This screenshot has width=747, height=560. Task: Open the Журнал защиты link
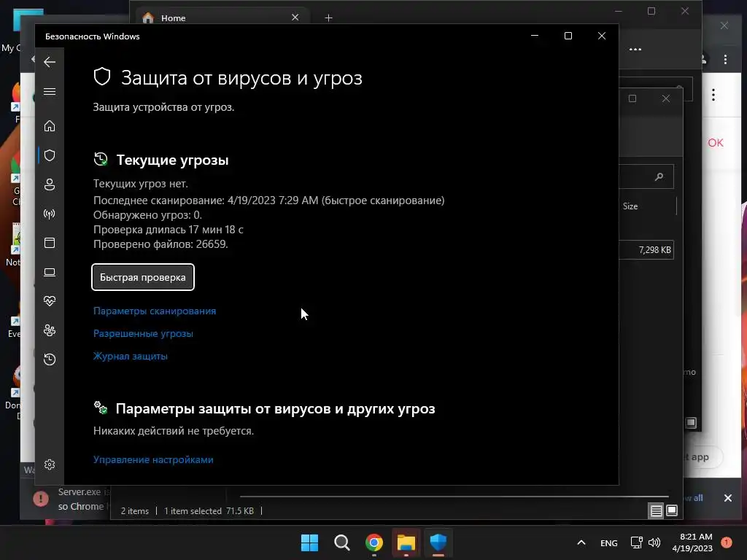tap(130, 356)
